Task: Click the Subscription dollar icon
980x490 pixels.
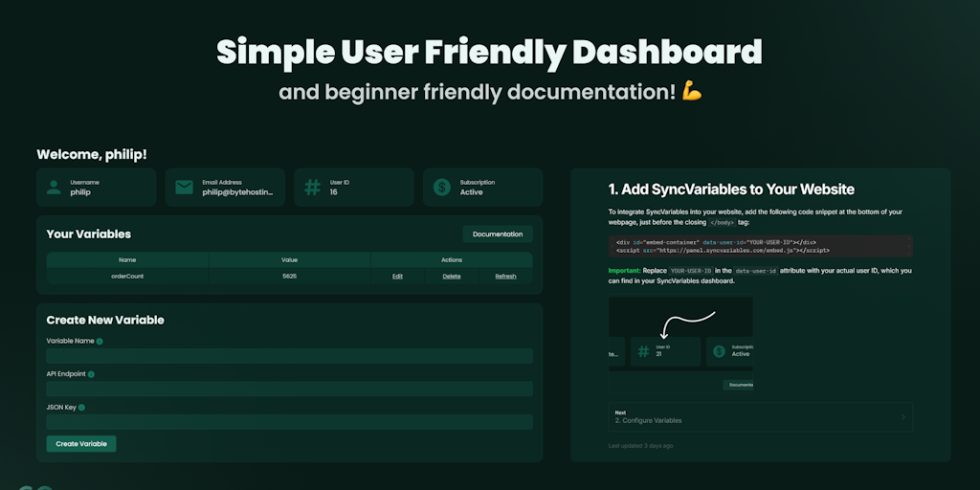Action: (x=442, y=188)
